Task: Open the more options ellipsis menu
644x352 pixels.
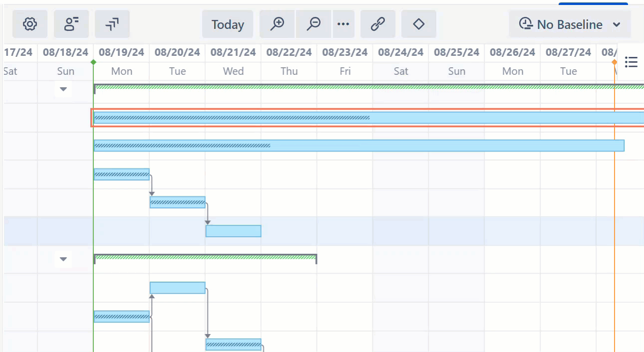Action: pyautogui.click(x=343, y=24)
